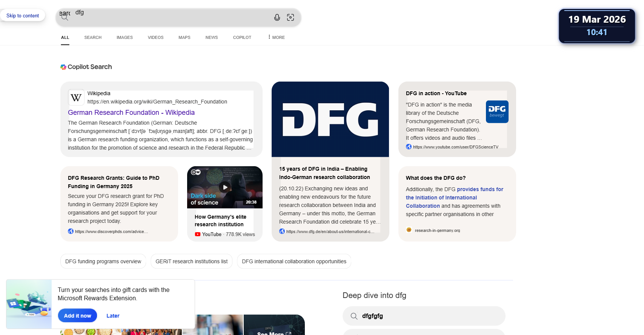Click globe icon beside discoverphds.com link
Viewport: 644px width, 335px height.
pos(71,232)
